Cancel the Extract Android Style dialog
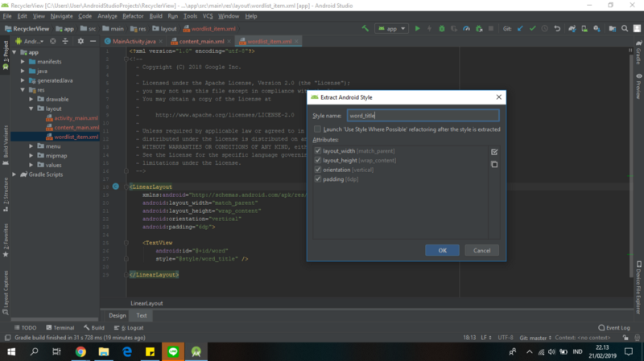The width and height of the screenshot is (644, 361). coord(481,250)
